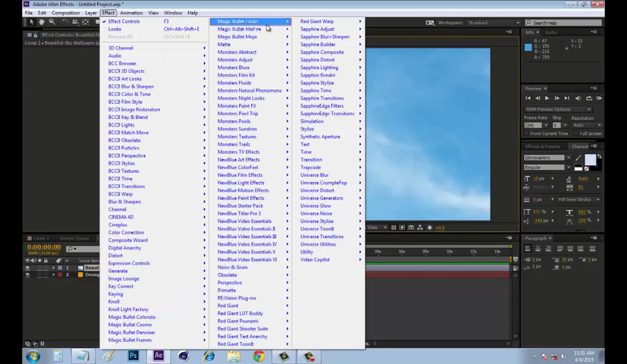Jump to first frame in Preview
This screenshot has width=627, height=364.
click(528, 98)
